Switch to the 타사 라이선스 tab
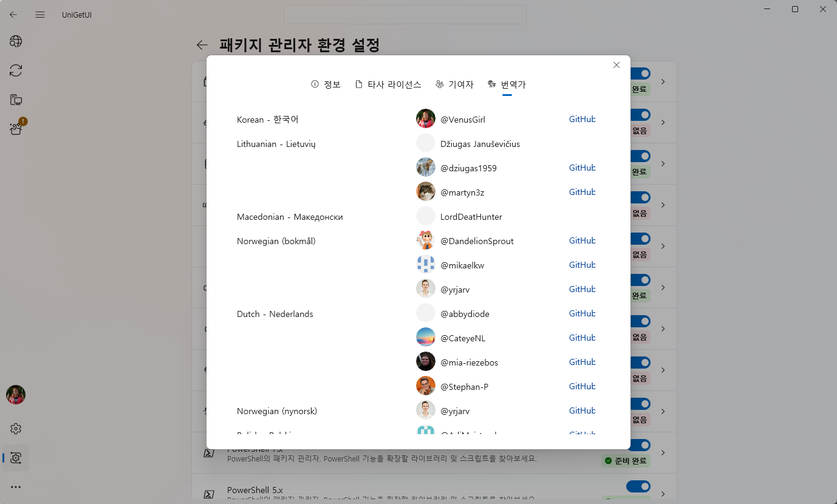 (x=388, y=84)
